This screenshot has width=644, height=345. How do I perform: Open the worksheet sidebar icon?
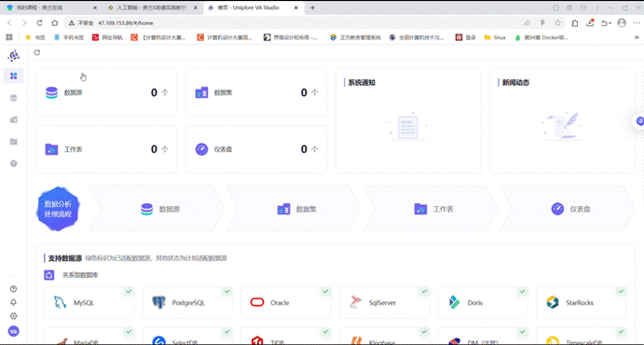click(14, 142)
